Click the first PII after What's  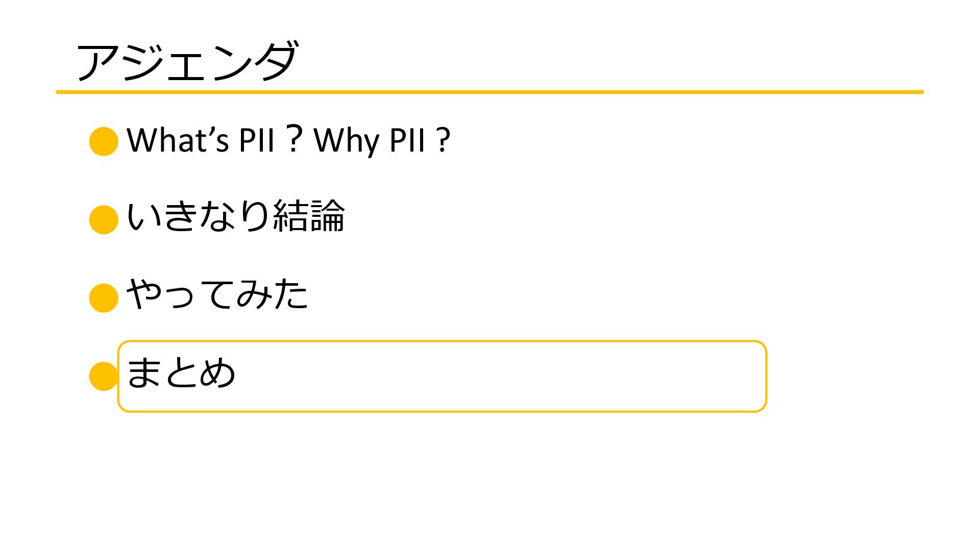coord(257,139)
